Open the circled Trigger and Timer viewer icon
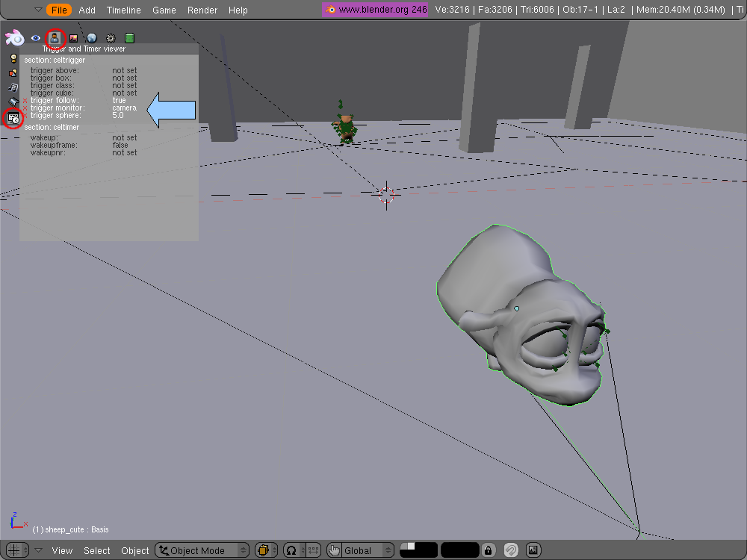The height and width of the screenshot is (560, 747). pyautogui.click(x=13, y=117)
